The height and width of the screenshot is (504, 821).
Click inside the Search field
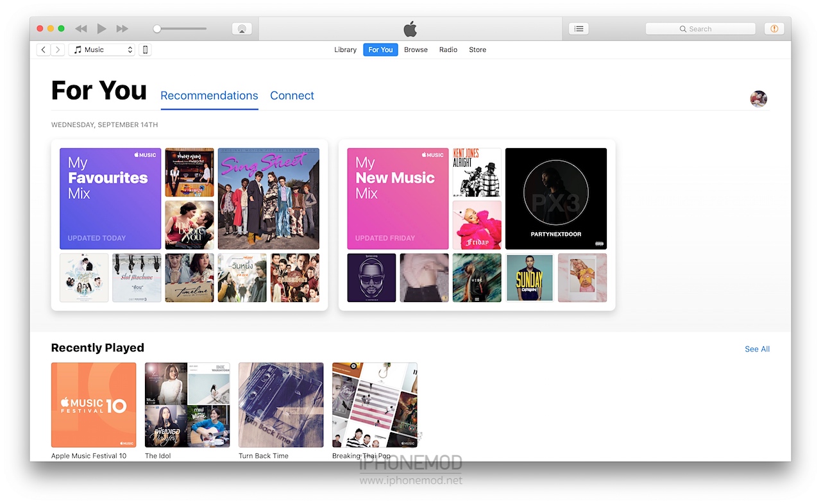point(700,29)
